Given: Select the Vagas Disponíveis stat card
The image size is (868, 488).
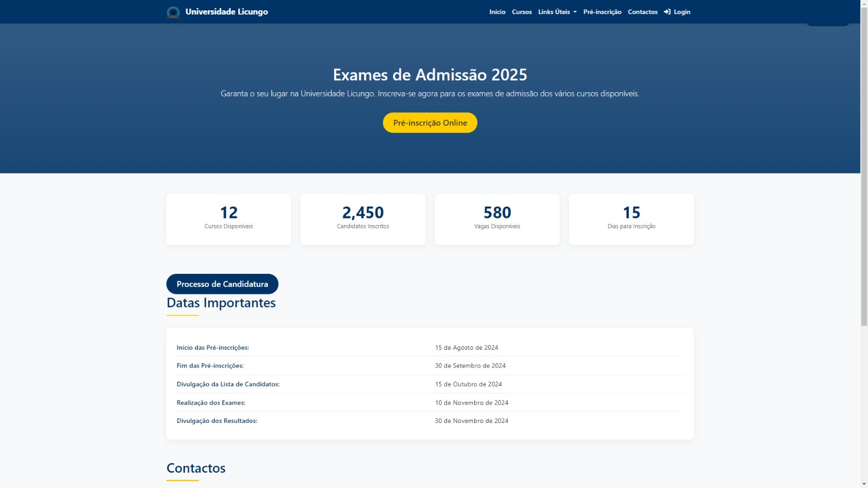Looking at the screenshot, I should 496,219.
